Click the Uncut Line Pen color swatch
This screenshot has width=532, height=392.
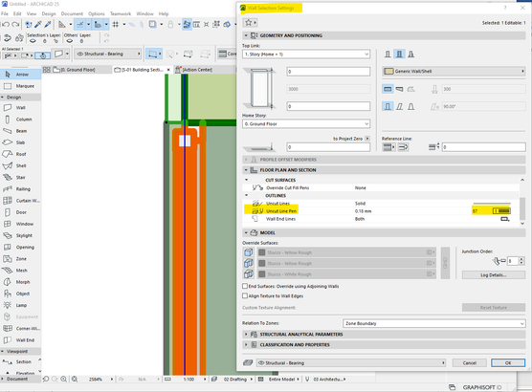[501, 211]
